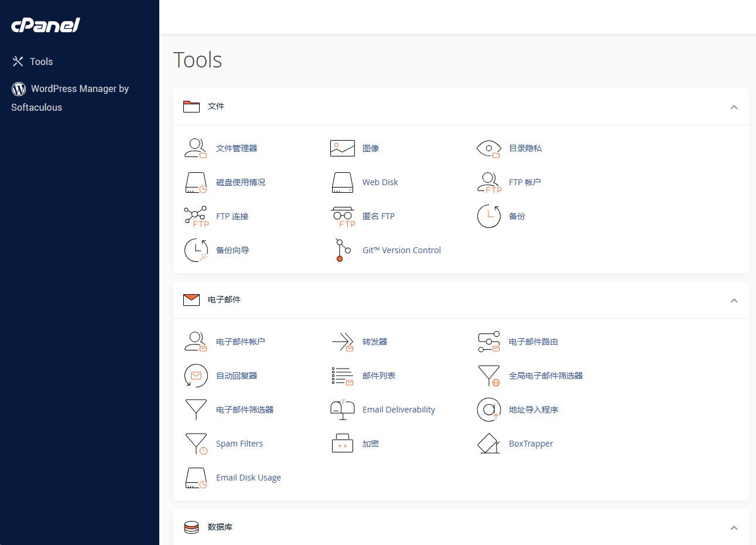Image resolution: width=756 pixels, height=545 pixels.
Task: Open the 电子邮件帐户 icon
Action: point(196,342)
